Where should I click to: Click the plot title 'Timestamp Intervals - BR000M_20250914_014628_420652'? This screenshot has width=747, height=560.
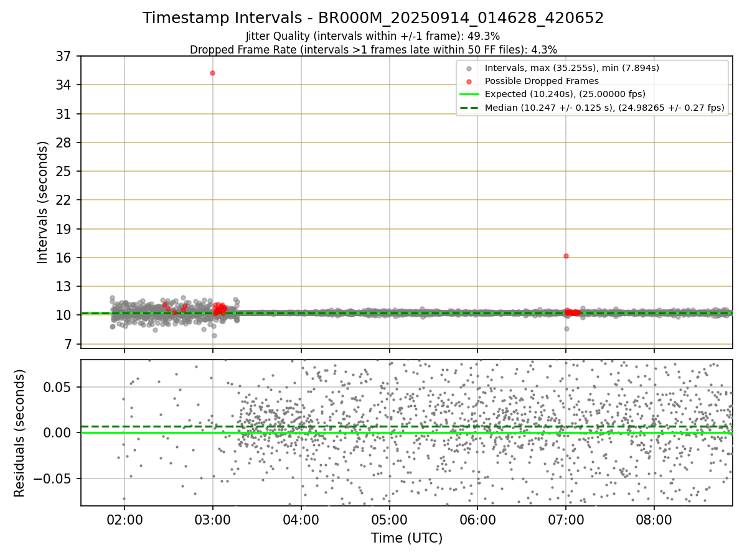click(373, 18)
